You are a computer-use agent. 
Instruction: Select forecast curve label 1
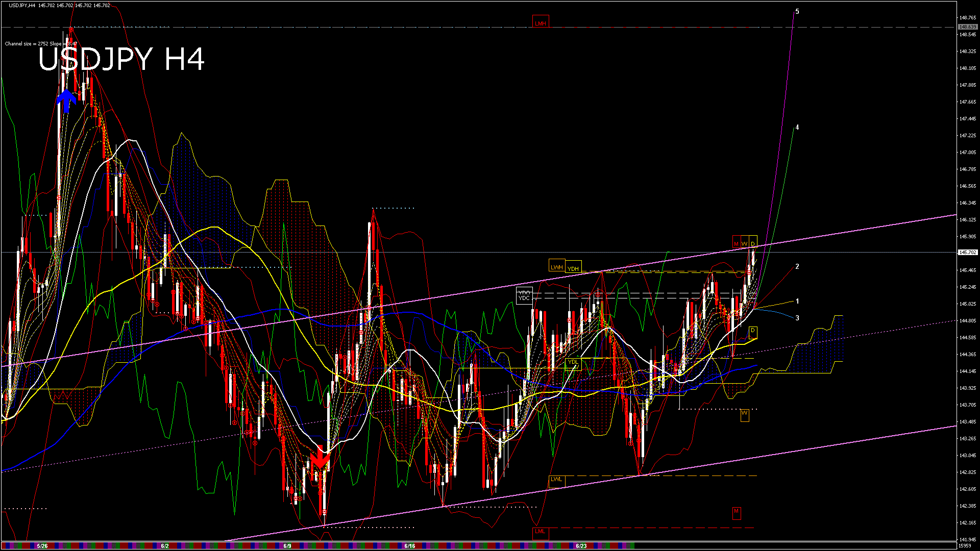pyautogui.click(x=797, y=301)
